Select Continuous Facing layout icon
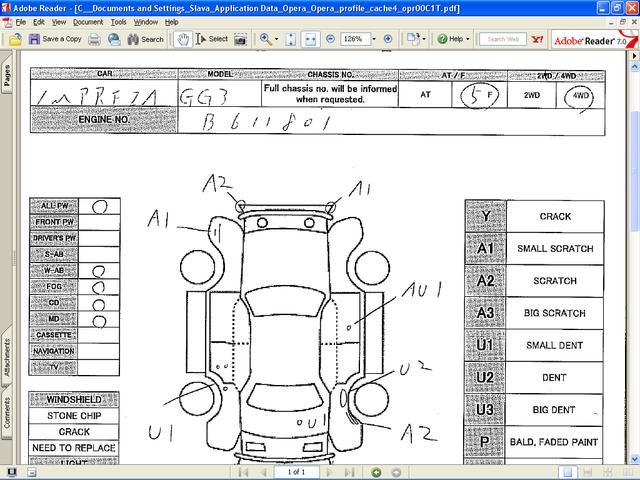Image resolution: width=640 pixels, height=480 pixels. pos(607,472)
